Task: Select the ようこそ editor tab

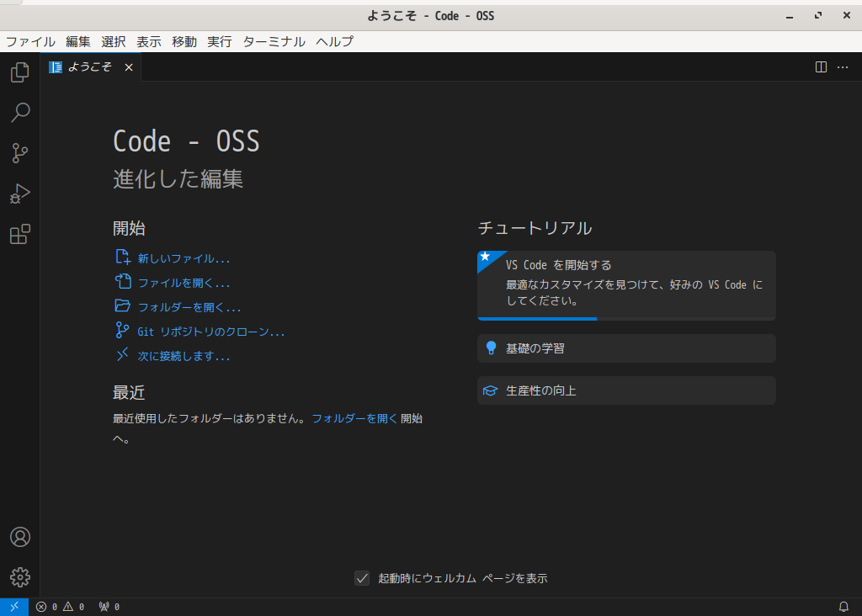Action: [90, 67]
